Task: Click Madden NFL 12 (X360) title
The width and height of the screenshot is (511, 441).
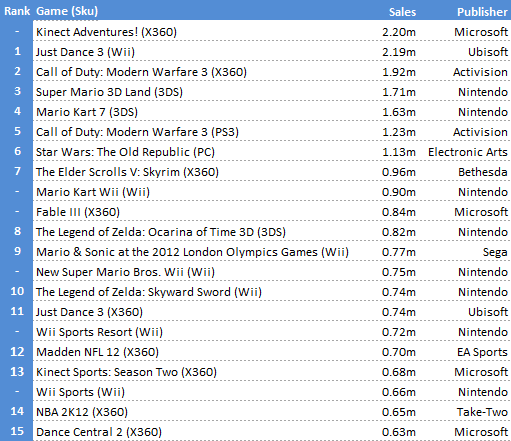Action: (97, 352)
